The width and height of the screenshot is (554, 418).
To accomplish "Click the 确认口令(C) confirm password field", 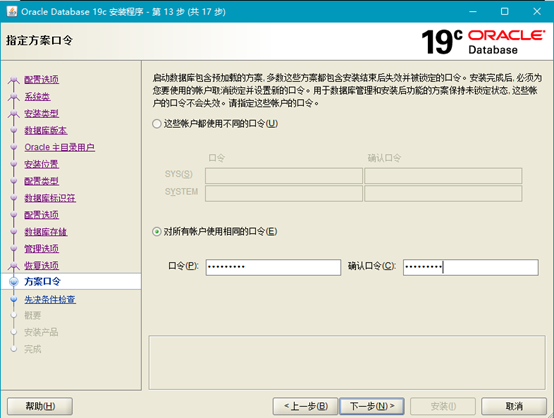I will [471, 267].
